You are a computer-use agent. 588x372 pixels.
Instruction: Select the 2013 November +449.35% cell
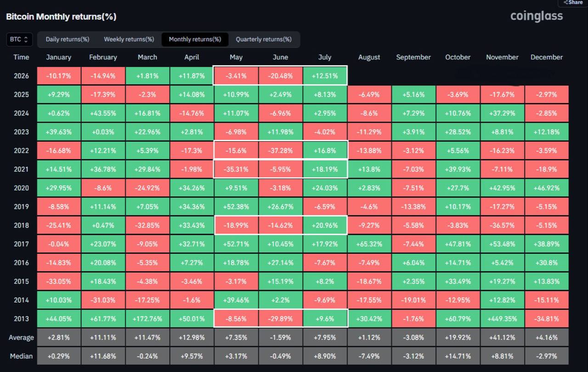[502, 319]
